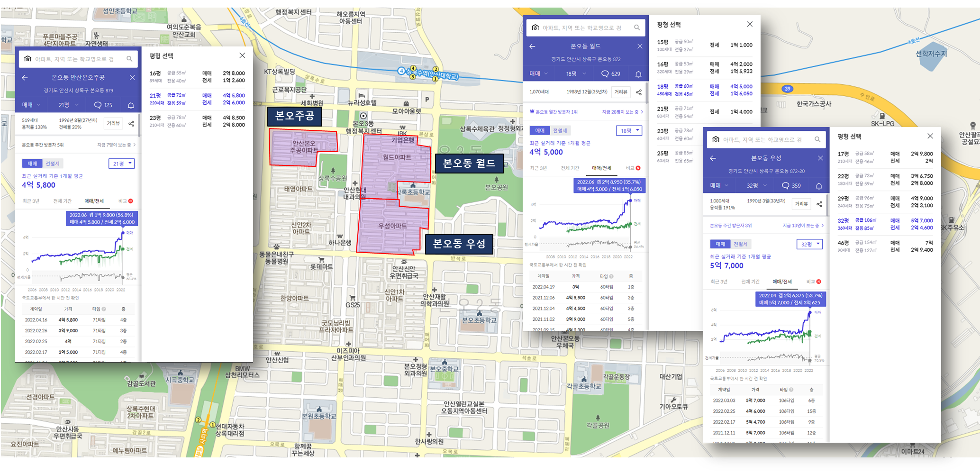The width and height of the screenshot is (980, 474).
Task: Share 본오동 우성 listing via the share icon
Action: pos(819,204)
